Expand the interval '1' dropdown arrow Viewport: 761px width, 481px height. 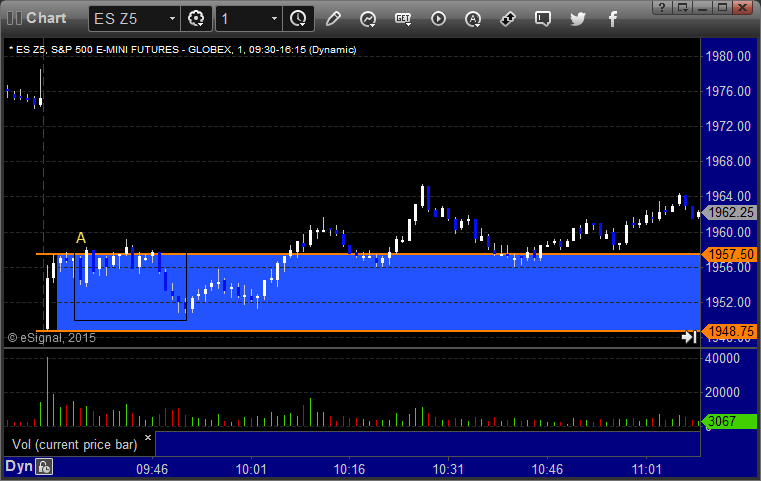point(274,19)
